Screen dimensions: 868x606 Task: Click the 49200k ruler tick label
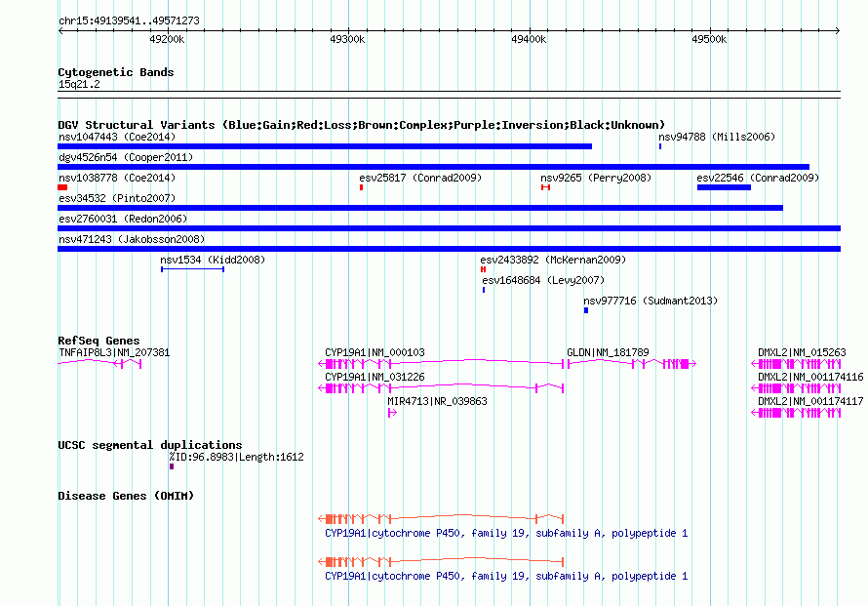tap(167, 39)
